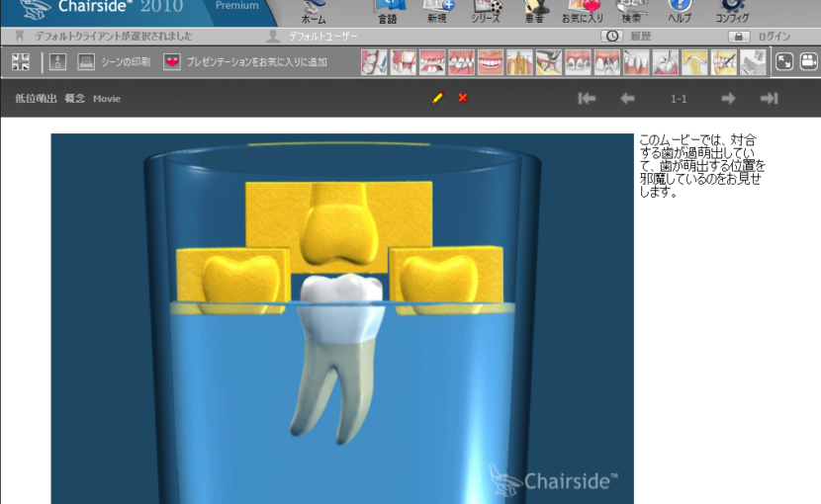Click the 低位萌出 title text
The height and width of the screenshot is (504, 821).
[x=36, y=99]
